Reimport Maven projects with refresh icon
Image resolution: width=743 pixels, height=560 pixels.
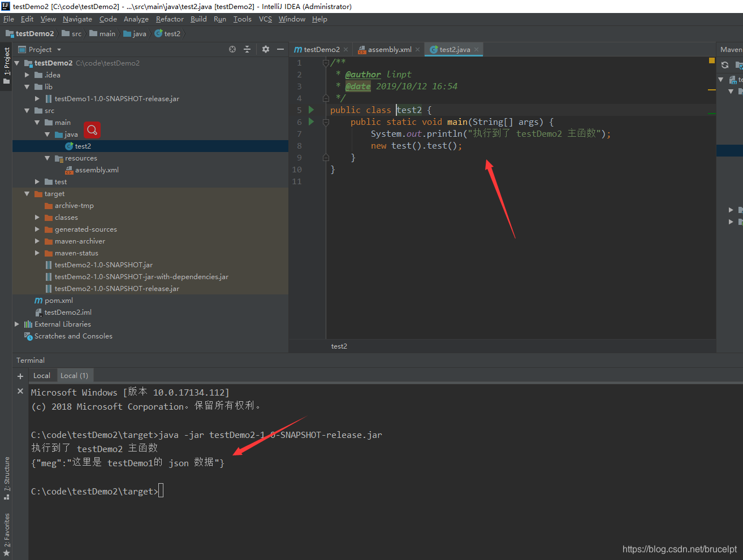click(725, 65)
